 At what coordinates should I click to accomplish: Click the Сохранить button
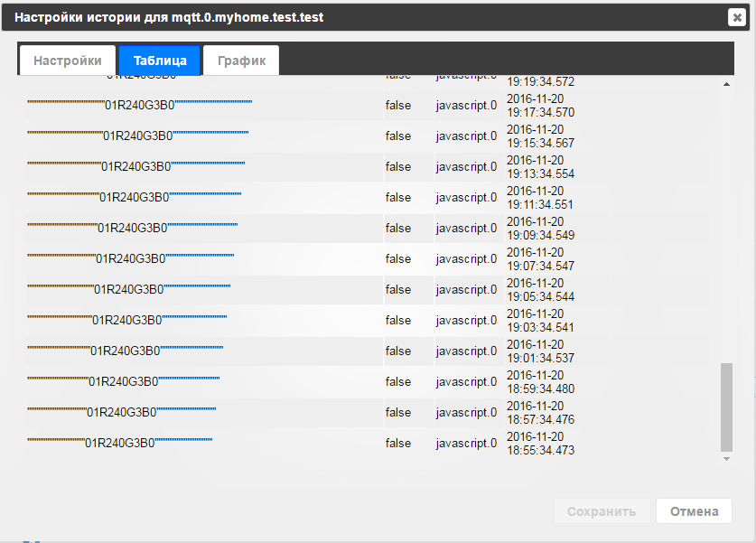(x=602, y=511)
